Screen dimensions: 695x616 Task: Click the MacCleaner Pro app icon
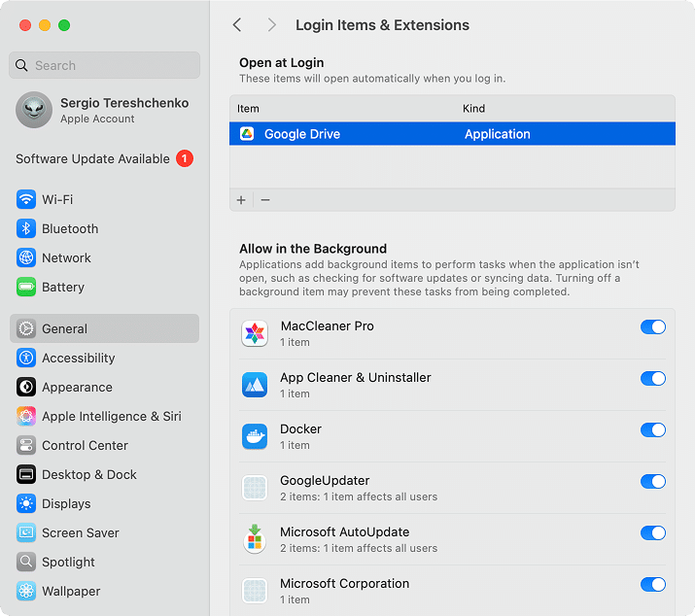click(x=254, y=334)
